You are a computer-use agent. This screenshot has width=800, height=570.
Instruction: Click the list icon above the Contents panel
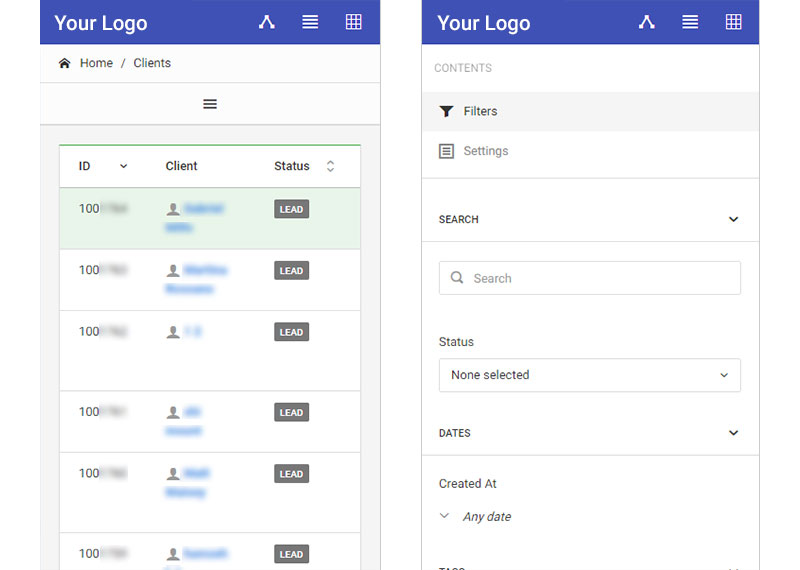pyautogui.click(x=690, y=22)
